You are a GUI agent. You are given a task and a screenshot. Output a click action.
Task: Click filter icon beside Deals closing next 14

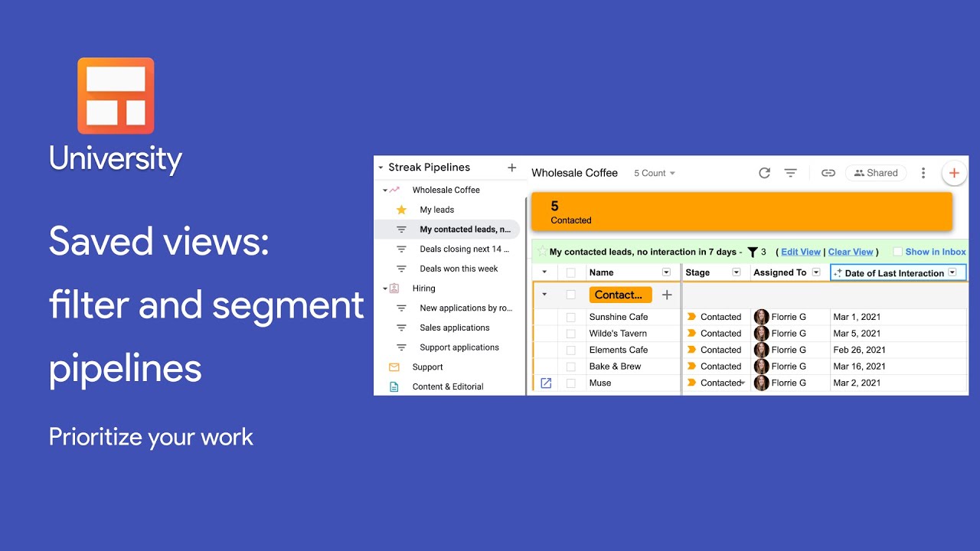pyautogui.click(x=401, y=249)
